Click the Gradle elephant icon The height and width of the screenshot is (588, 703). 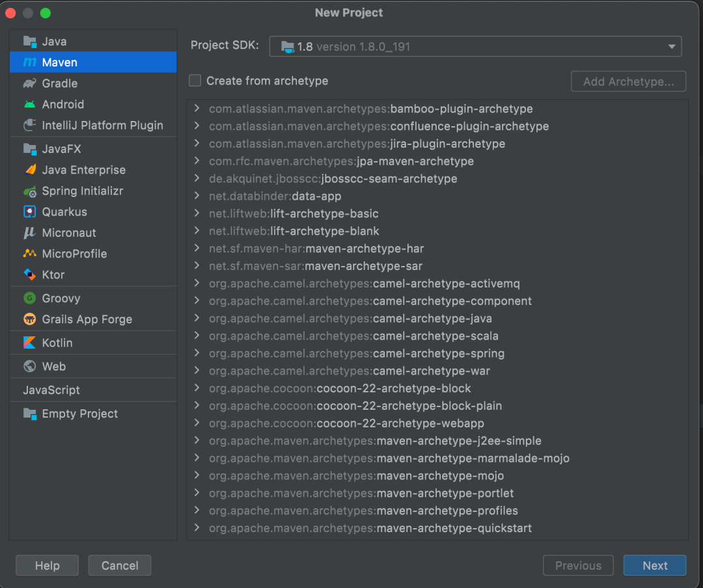tap(29, 83)
